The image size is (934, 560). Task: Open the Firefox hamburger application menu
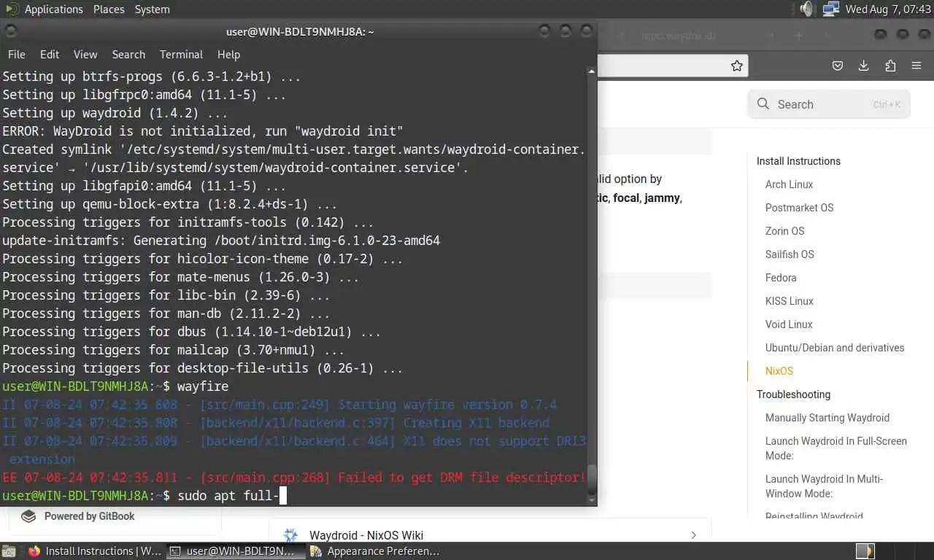[x=916, y=66]
